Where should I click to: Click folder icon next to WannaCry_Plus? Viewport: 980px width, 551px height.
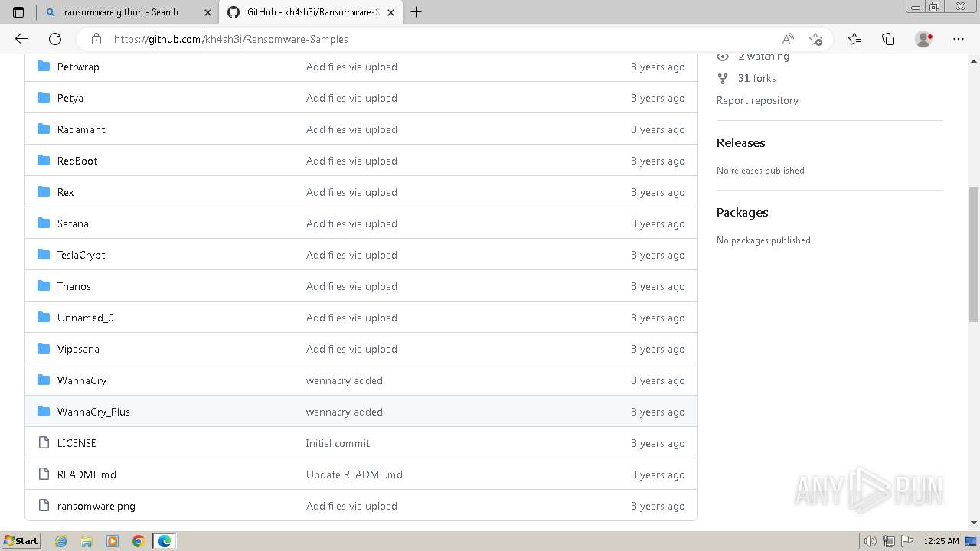click(44, 412)
